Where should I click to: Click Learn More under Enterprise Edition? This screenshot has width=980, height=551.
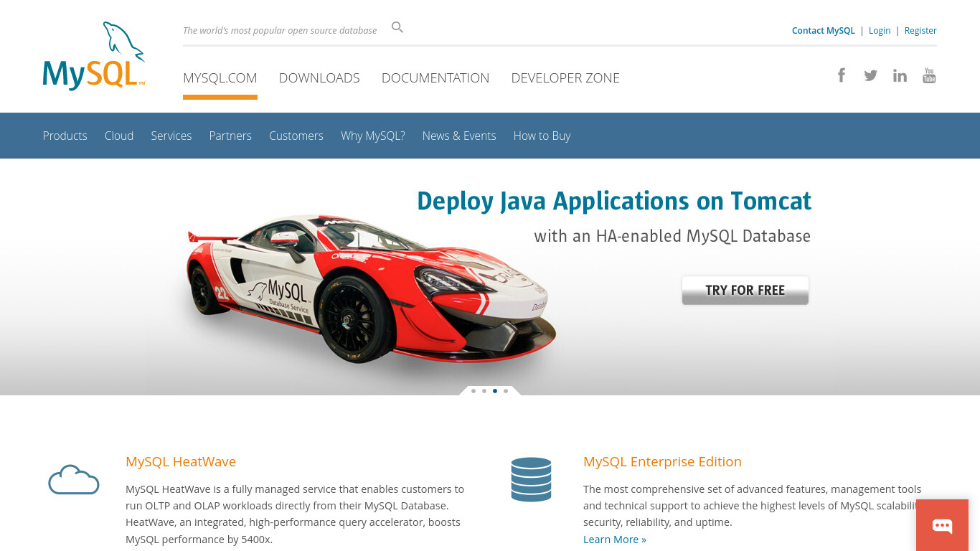click(615, 540)
